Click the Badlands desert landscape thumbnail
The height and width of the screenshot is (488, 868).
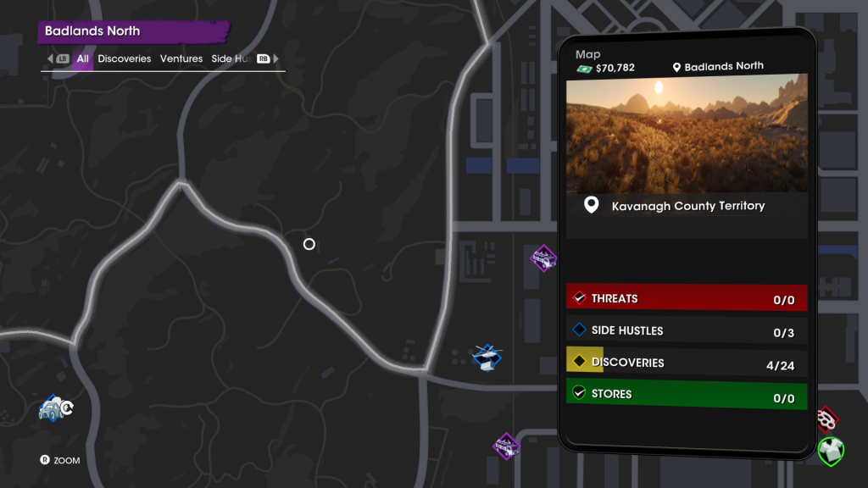[x=687, y=133]
